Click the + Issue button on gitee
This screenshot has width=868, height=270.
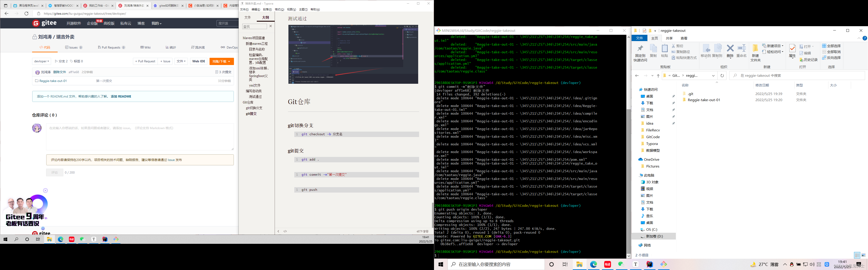pos(165,61)
